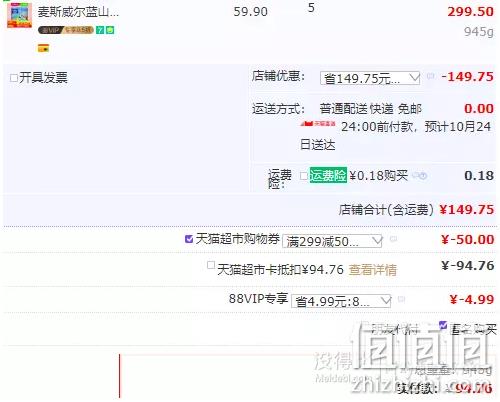500x402 pixels.
Task: Open the 查看详情 link
Action: pyautogui.click(x=373, y=270)
